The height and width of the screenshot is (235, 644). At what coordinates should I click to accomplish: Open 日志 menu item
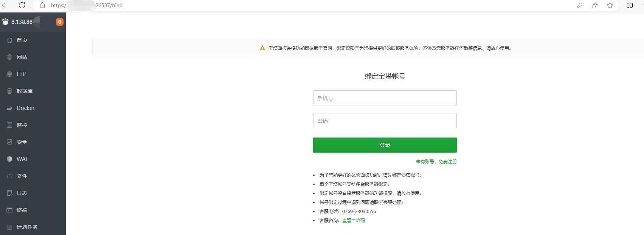33,193
